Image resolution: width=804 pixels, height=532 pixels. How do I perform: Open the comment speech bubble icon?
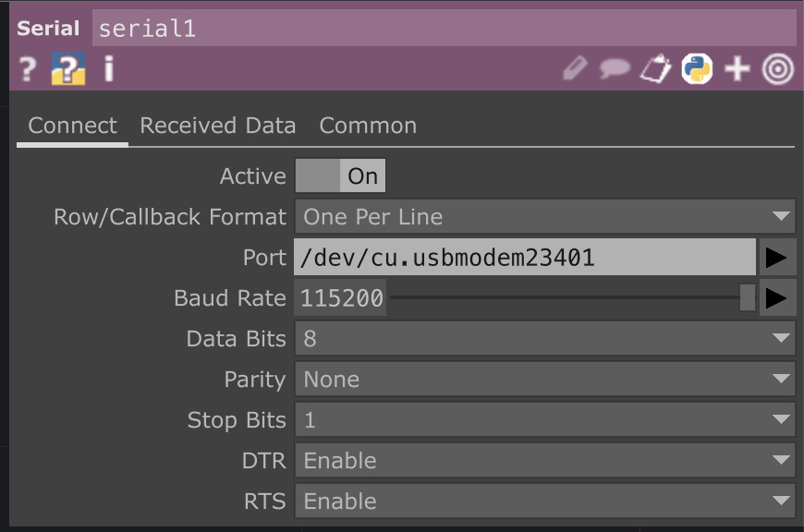pyautogui.click(x=615, y=69)
